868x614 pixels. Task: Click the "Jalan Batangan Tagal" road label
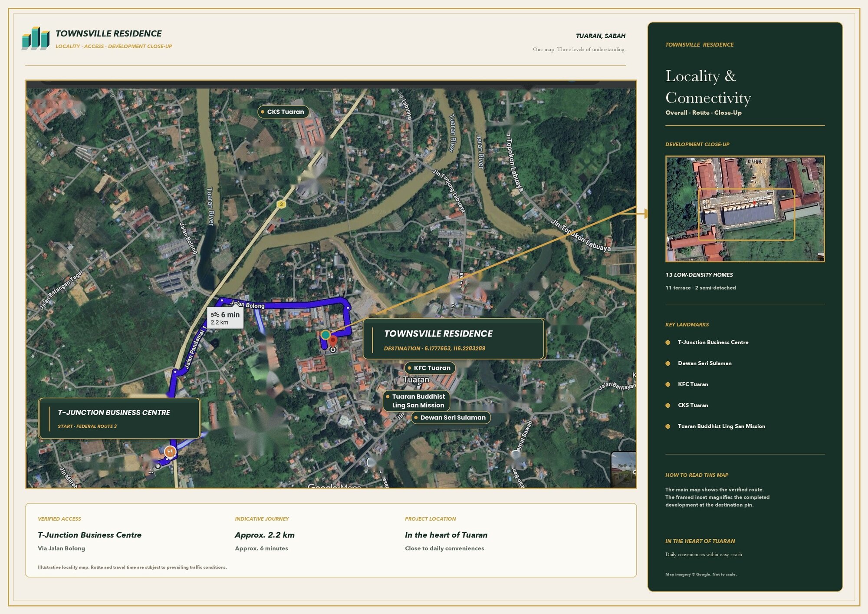click(61, 290)
